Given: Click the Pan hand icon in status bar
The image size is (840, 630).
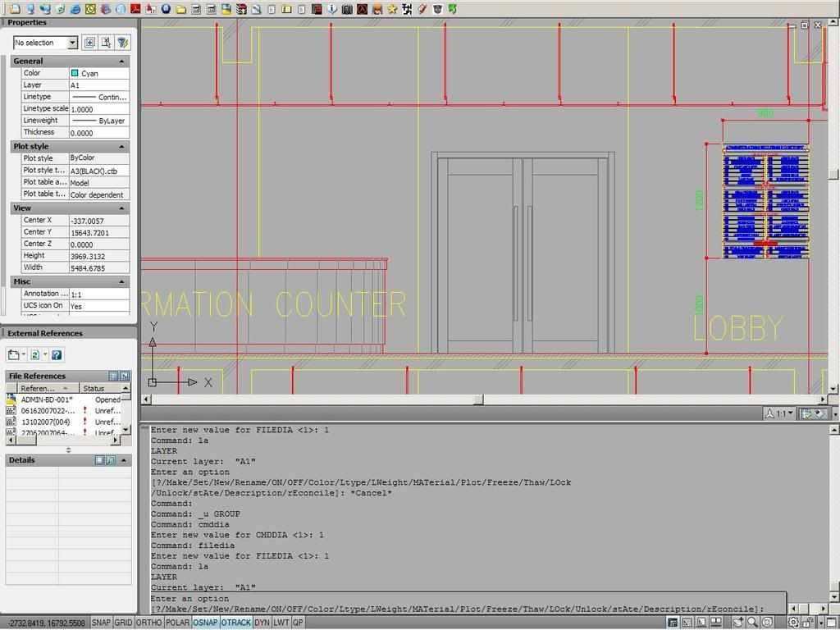Looking at the screenshot, I should (738, 623).
